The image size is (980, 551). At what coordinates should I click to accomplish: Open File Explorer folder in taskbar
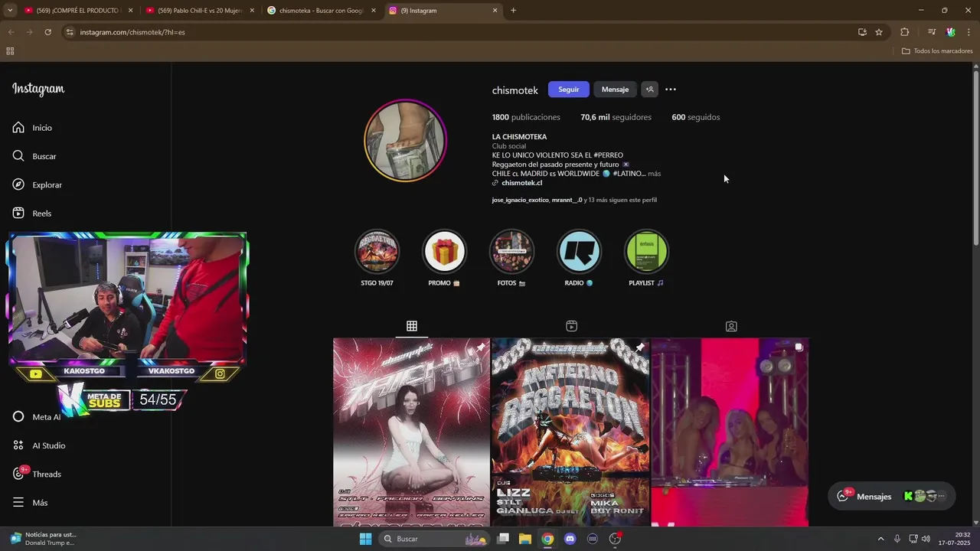525,539
